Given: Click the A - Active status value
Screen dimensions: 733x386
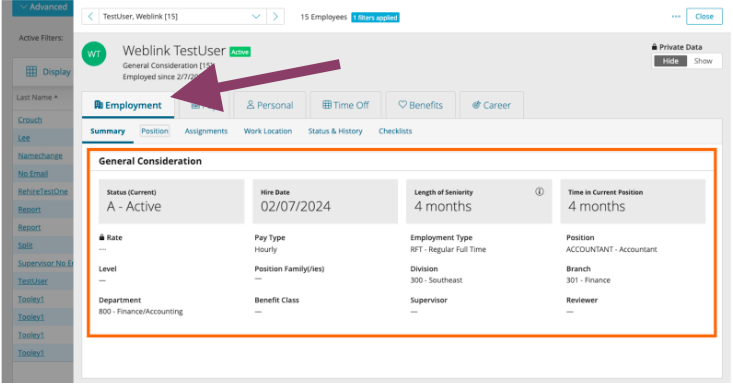Looking at the screenshot, I should pos(134,206).
